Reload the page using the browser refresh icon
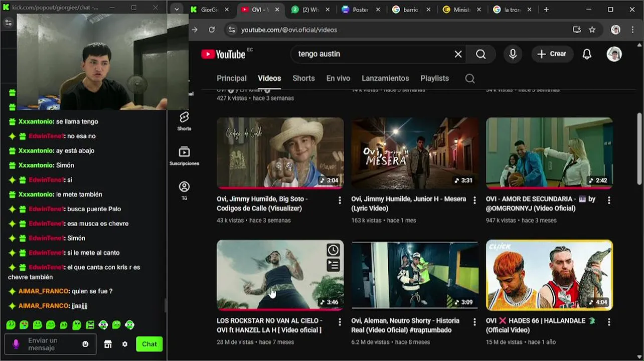This screenshot has width=644, height=361. 212,30
